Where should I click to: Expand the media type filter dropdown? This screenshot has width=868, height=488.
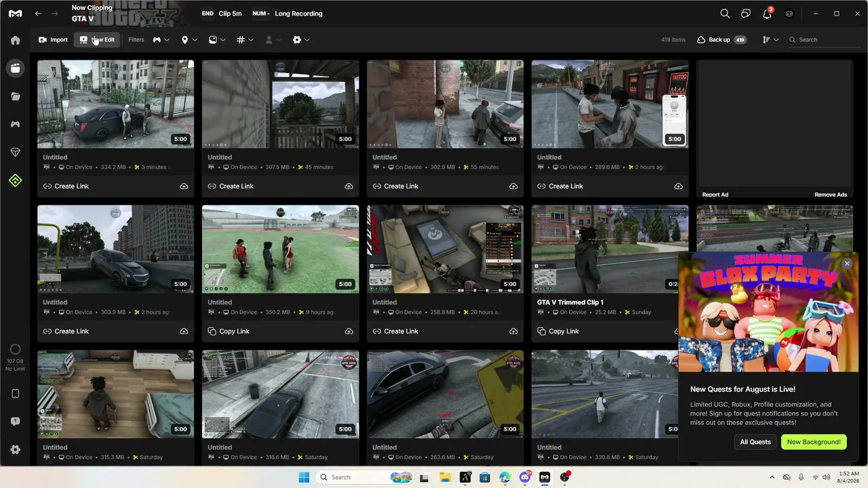coord(217,40)
